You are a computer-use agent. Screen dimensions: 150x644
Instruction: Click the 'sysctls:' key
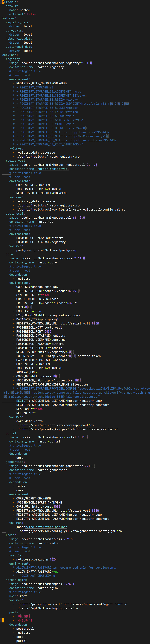pyautogui.click(x=16, y=556)
